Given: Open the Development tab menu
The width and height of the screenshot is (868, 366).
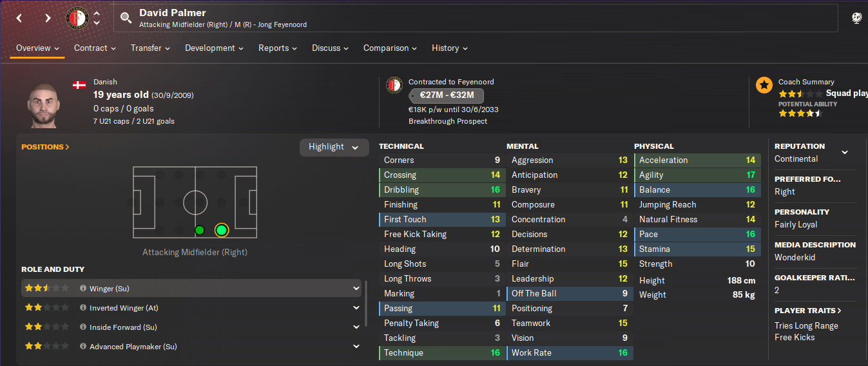Looking at the screenshot, I should (x=215, y=48).
